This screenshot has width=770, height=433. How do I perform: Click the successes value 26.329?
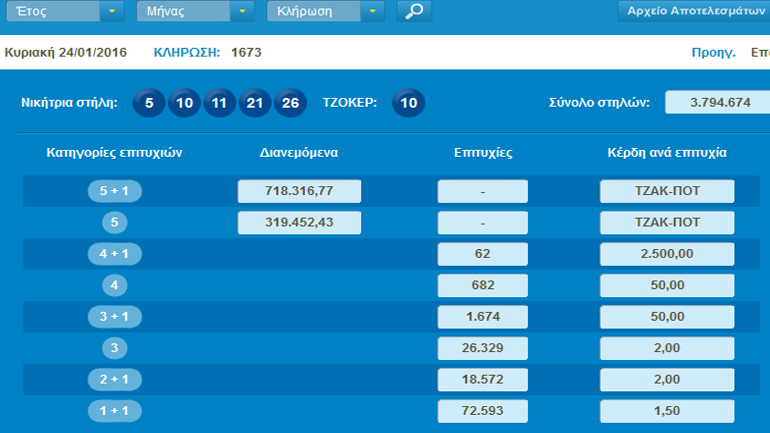(x=483, y=348)
